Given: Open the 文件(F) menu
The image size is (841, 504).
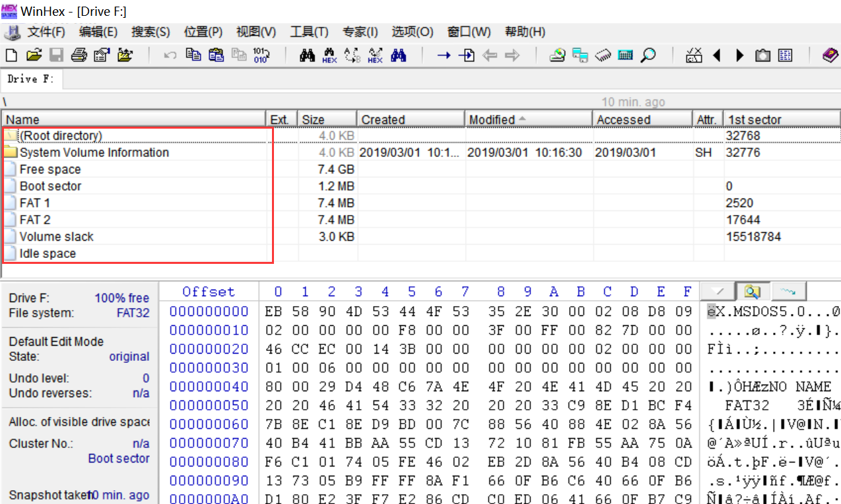Looking at the screenshot, I should pyautogui.click(x=46, y=32).
